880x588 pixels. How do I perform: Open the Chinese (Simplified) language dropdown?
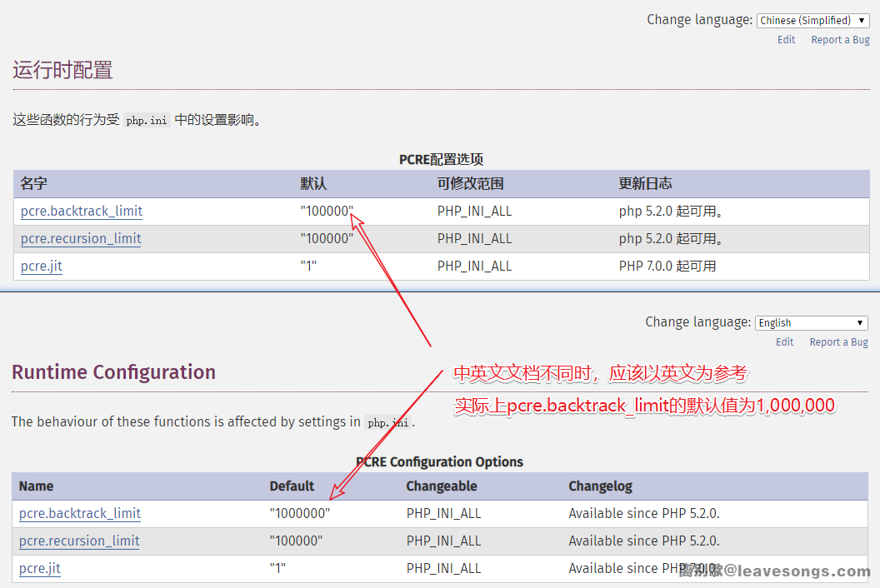(812, 21)
